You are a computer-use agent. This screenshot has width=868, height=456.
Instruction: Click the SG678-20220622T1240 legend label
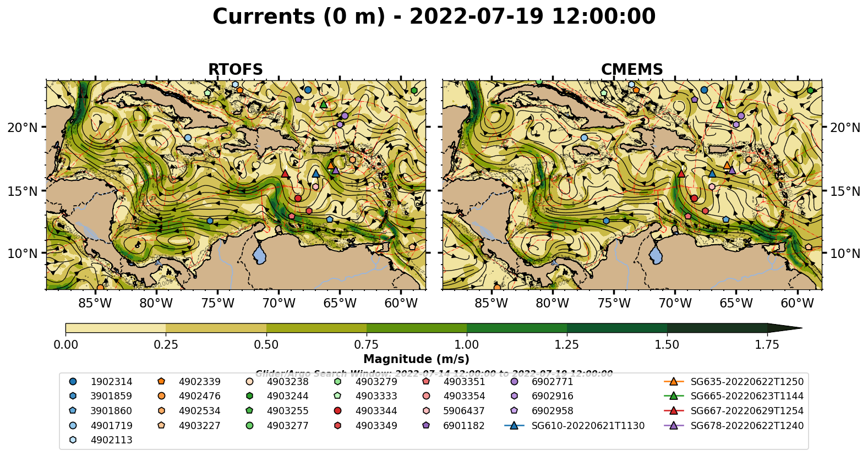coord(747,426)
